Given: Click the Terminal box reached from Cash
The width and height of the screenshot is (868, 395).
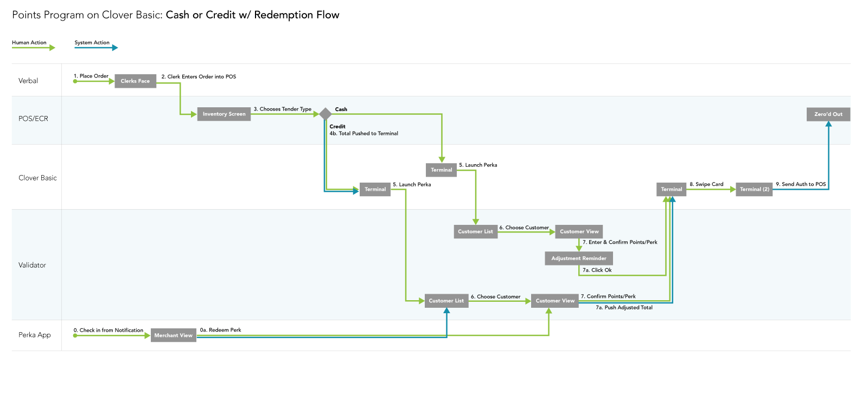Looking at the screenshot, I should point(441,170).
